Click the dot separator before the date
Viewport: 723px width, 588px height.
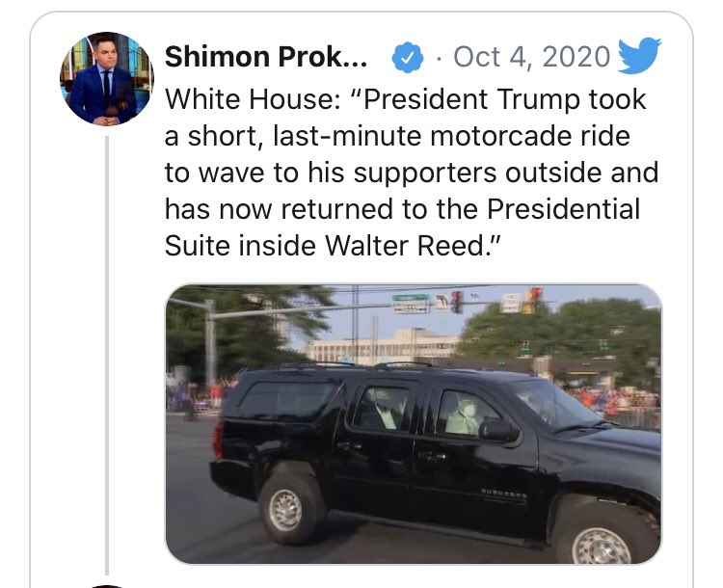[439, 58]
